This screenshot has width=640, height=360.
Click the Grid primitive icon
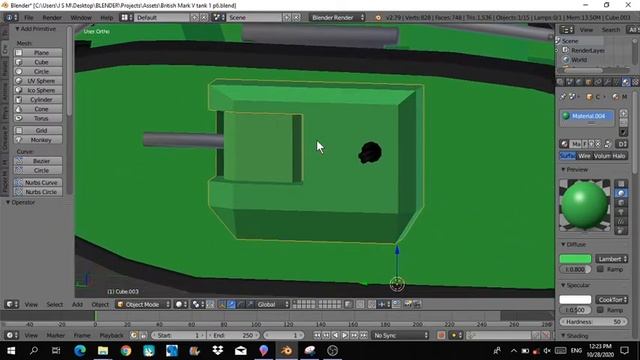point(19,130)
